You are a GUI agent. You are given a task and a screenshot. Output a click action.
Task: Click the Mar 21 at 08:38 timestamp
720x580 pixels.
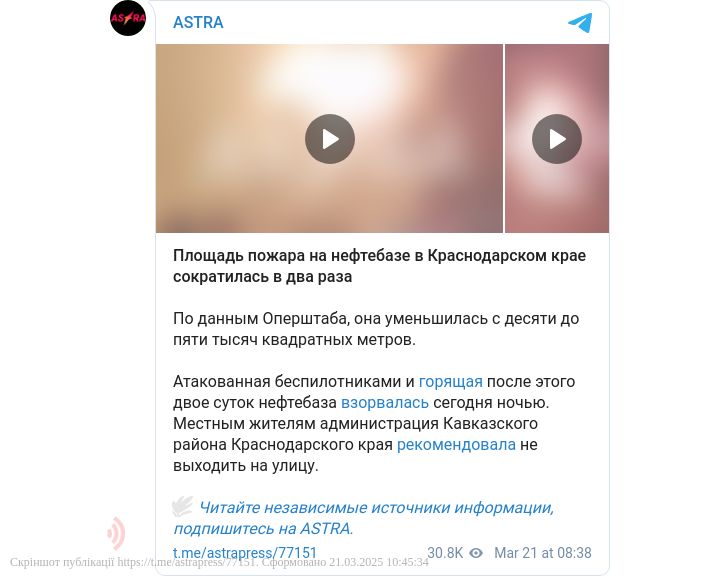543,553
